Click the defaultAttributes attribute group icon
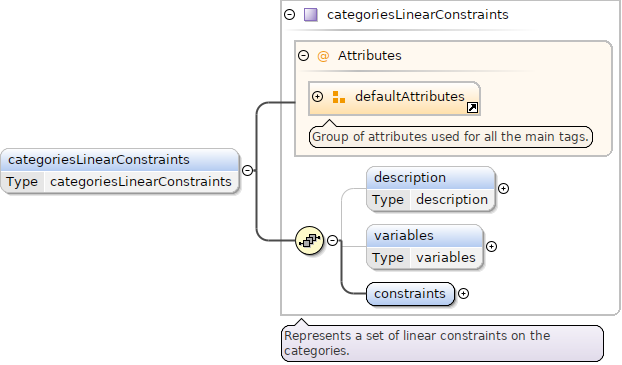This screenshot has width=622, height=365. click(x=338, y=97)
